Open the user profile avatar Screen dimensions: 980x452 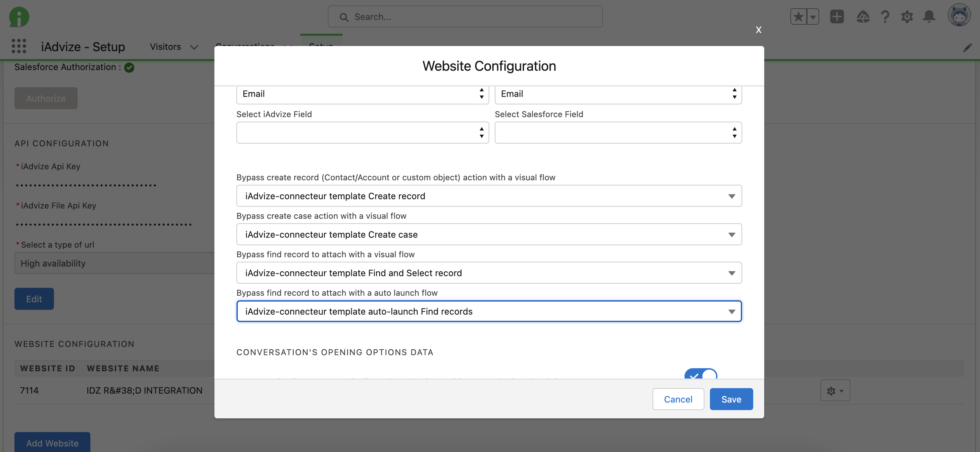(x=959, y=15)
